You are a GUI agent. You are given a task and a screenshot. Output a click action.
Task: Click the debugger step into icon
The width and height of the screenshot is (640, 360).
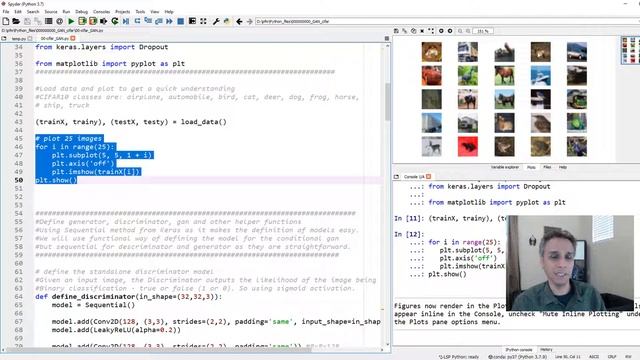pyautogui.click(x=148, y=21)
